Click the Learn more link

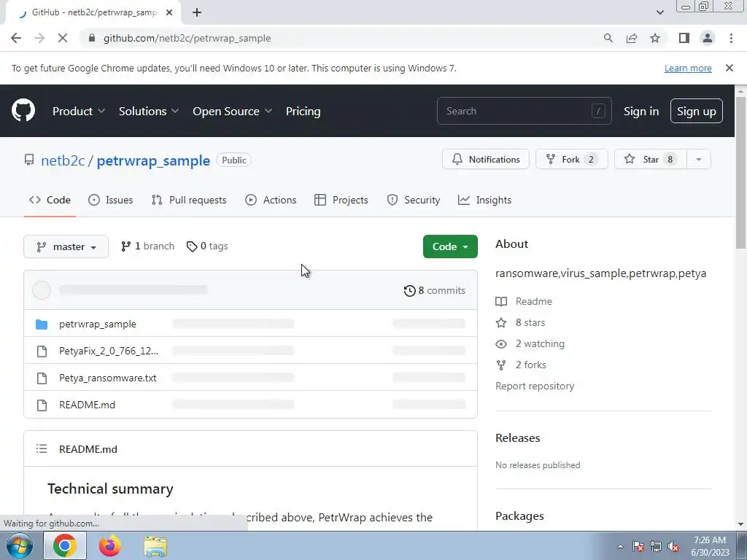688,68
